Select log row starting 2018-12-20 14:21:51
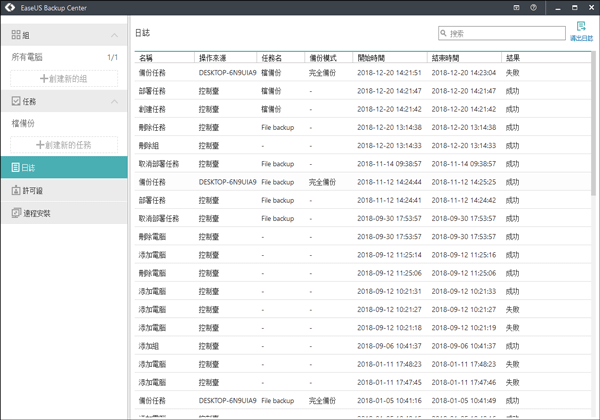This screenshot has height=420, width=600. pos(363,72)
